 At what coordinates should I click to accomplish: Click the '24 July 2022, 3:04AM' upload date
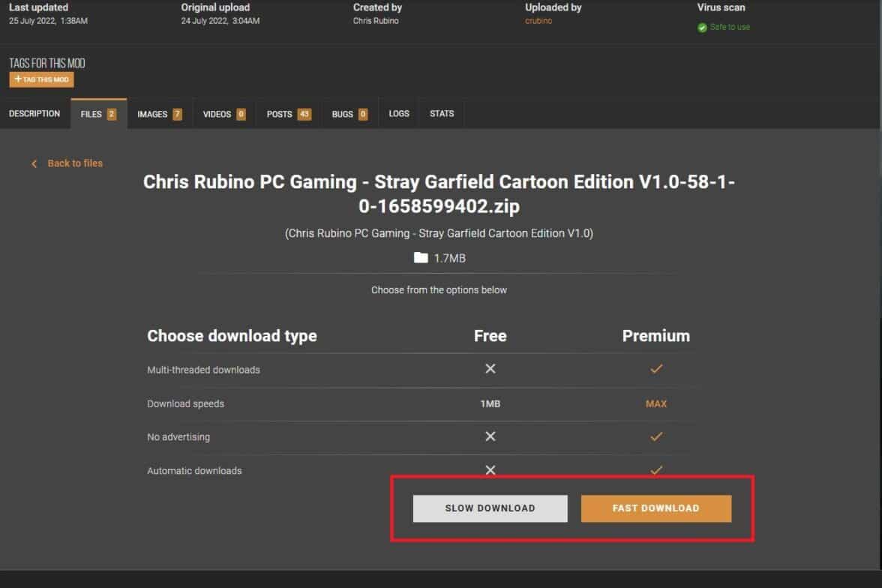pyautogui.click(x=220, y=21)
